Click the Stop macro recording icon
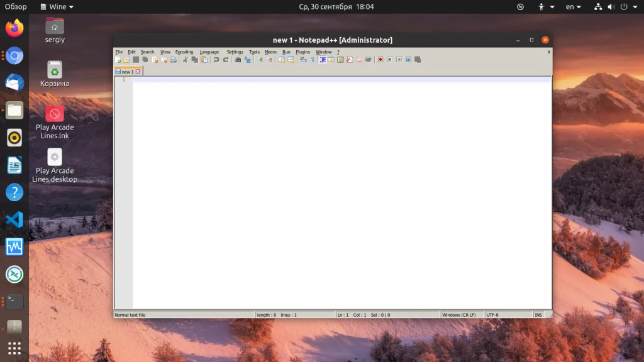 (390, 60)
